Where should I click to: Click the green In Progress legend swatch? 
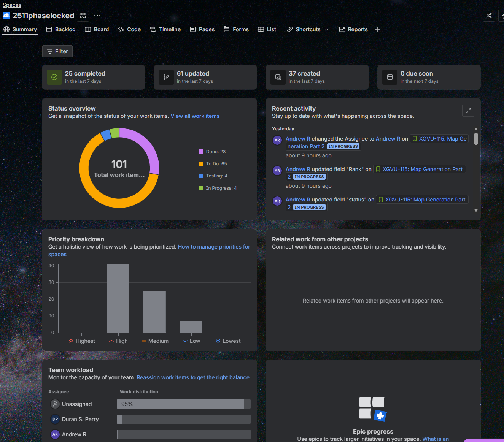coord(201,188)
